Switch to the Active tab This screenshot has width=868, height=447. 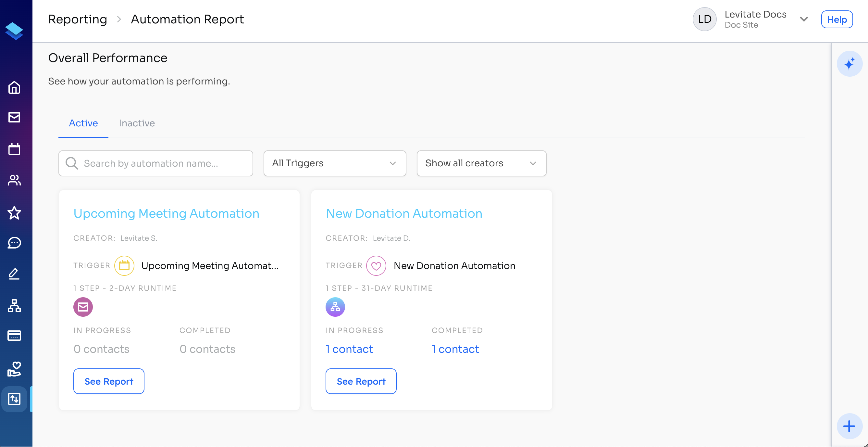(x=83, y=123)
